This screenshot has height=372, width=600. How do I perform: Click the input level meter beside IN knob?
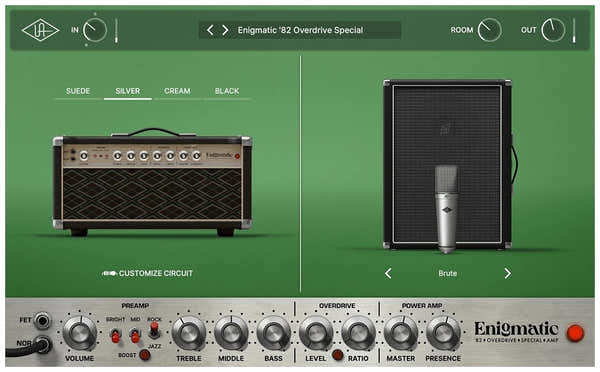tap(116, 30)
